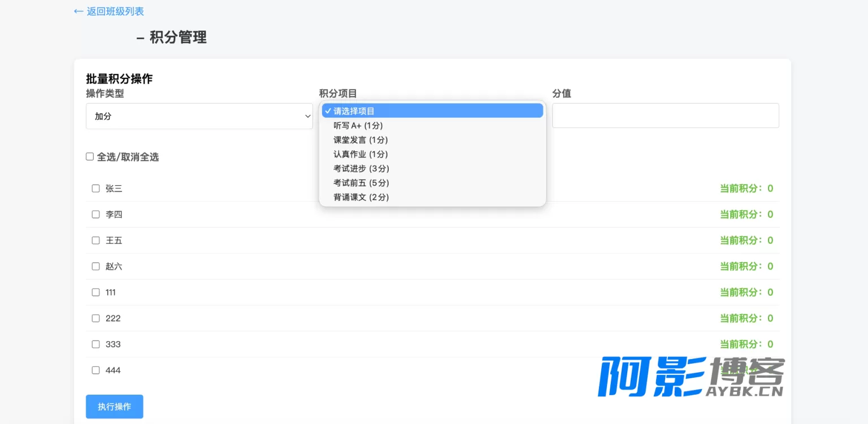The image size is (868, 424).
Task: Select 考试进步 (3分) option
Action: click(432, 169)
